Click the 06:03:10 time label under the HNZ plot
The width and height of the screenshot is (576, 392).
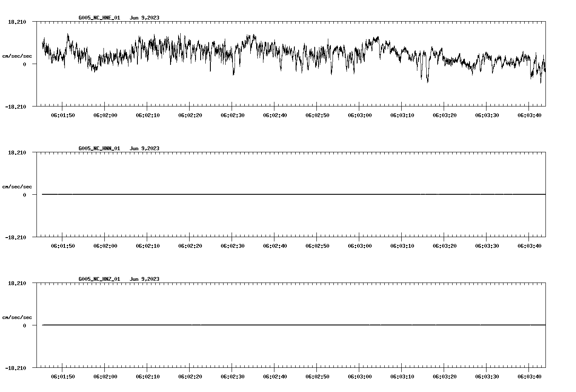point(402,377)
